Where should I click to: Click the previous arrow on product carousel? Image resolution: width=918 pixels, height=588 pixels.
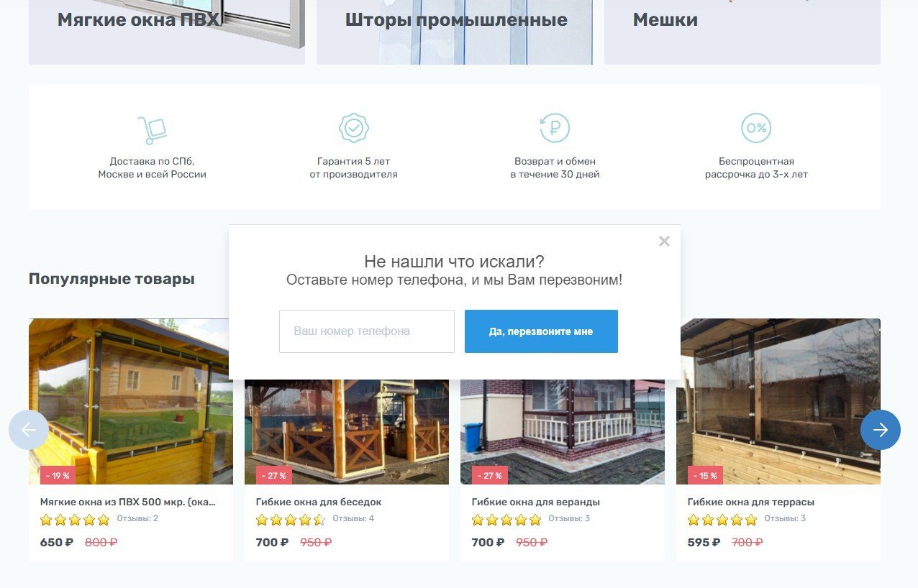29,430
